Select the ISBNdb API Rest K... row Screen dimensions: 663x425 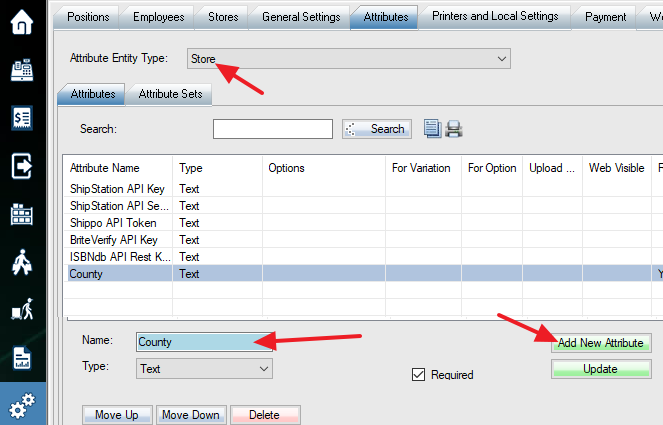tap(363, 257)
